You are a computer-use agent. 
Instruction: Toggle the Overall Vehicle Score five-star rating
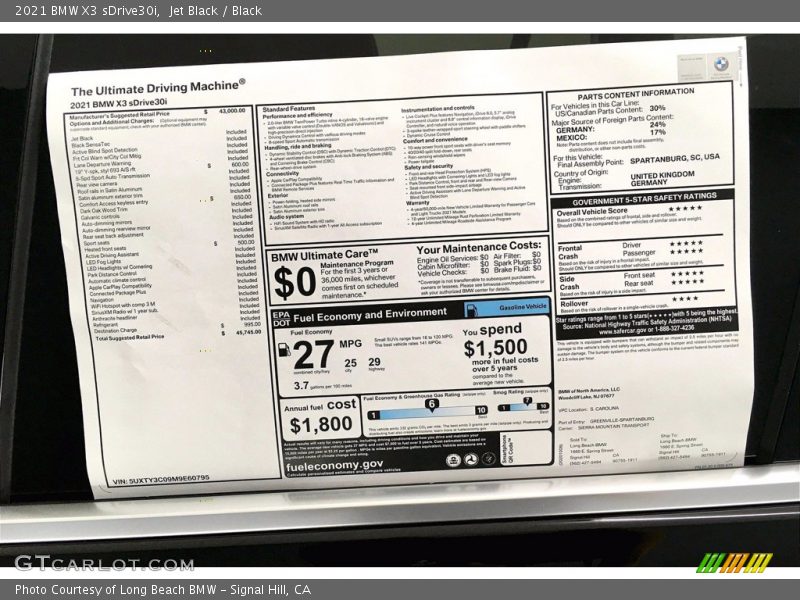684,208
